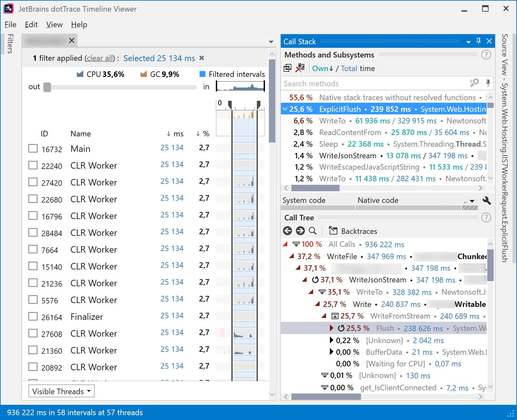Click the show subsystems window icon
The width and height of the screenshot is (517, 420).
coord(288,68)
